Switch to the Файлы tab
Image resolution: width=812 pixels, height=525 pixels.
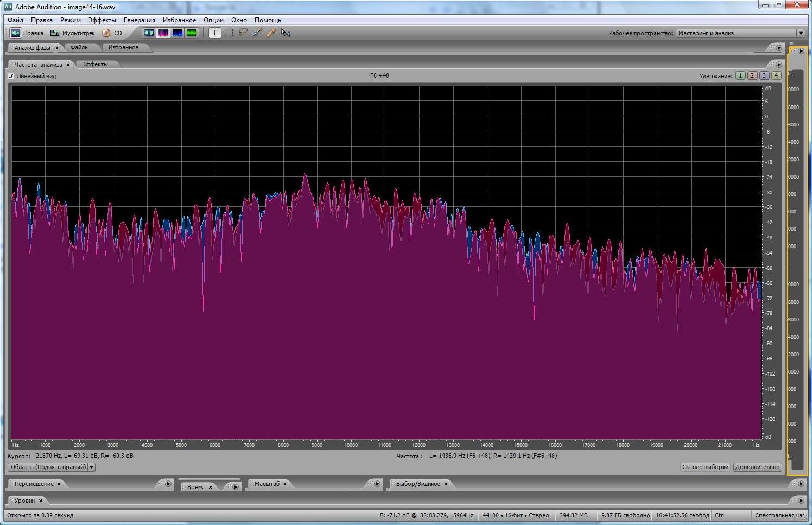79,48
